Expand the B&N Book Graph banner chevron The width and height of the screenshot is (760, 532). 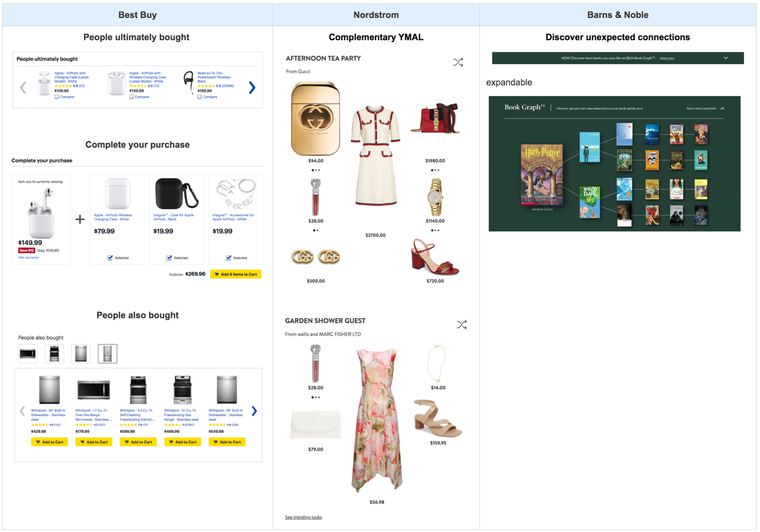(x=726, y=58)
